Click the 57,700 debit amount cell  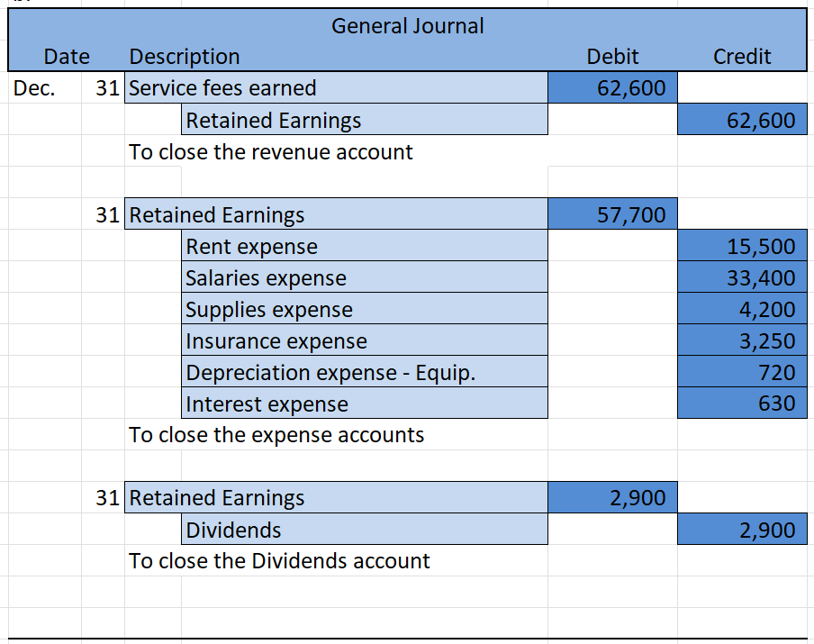tap(611, 214)
